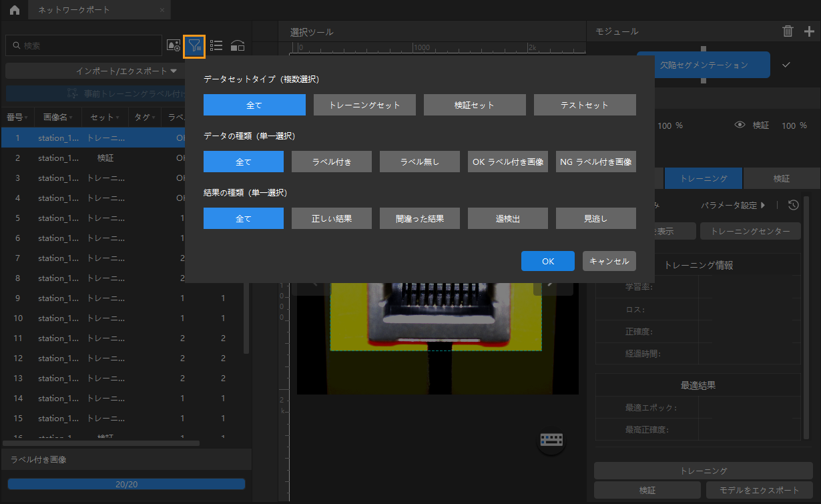Open the インポート/エクスポート dropdown
The width and height of the screenshot is (821, 504).
tap(126, 71)
